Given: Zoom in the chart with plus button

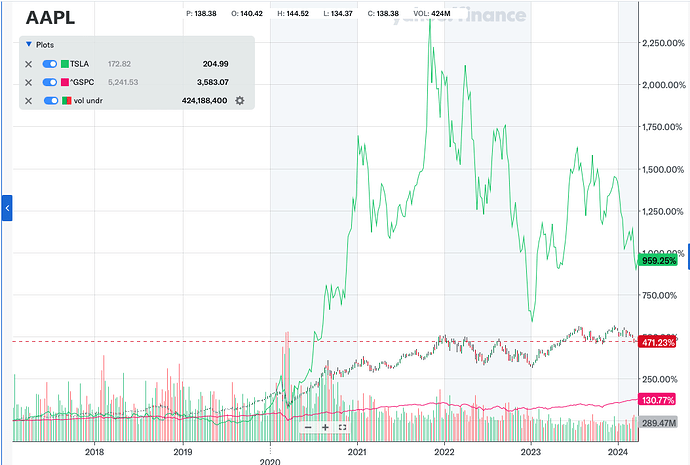Looking at the screenshot, I should pyautogui.click(x=325, y=427).
